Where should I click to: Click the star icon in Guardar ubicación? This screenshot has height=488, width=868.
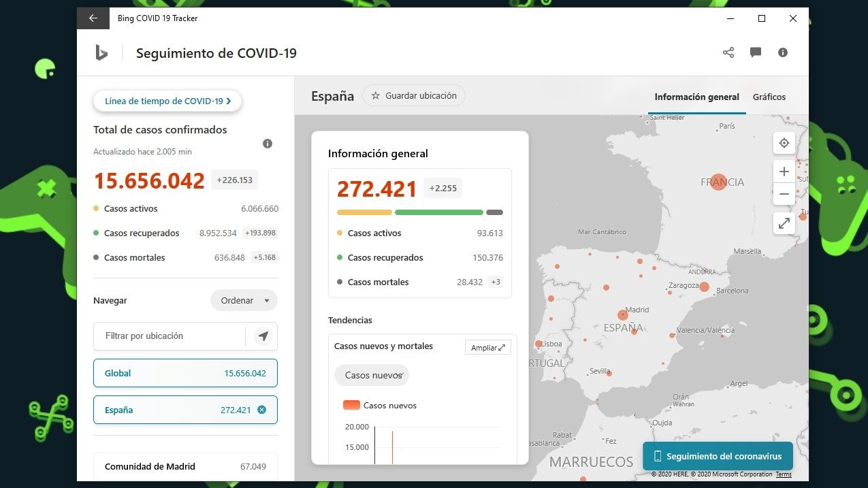pyautogui.click(x=375, y=96)
